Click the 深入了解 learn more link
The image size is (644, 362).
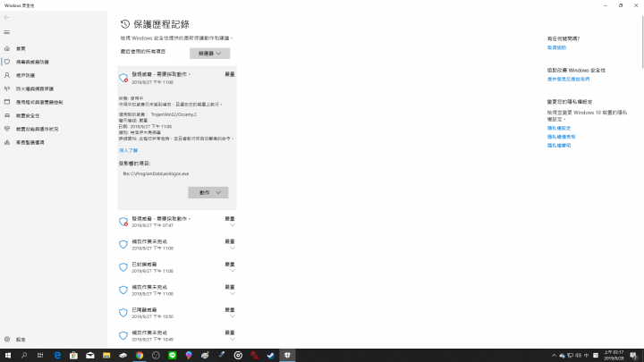pyautogui.click(x=129, y=151)
